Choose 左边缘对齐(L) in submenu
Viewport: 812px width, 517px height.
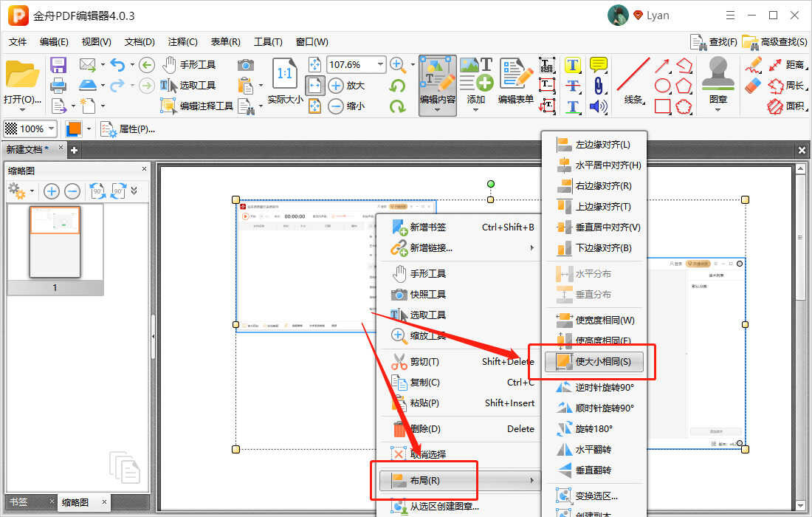click(x=594, y=145)
